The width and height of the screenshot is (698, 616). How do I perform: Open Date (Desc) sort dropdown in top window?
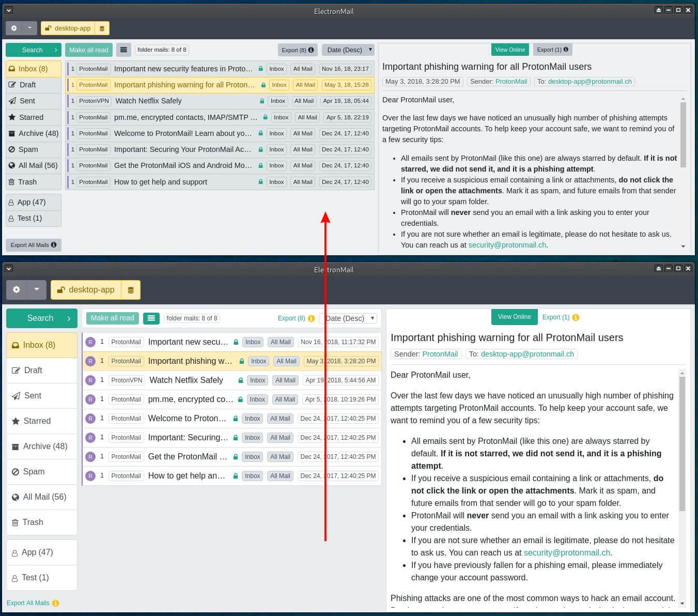click(348, 50)
